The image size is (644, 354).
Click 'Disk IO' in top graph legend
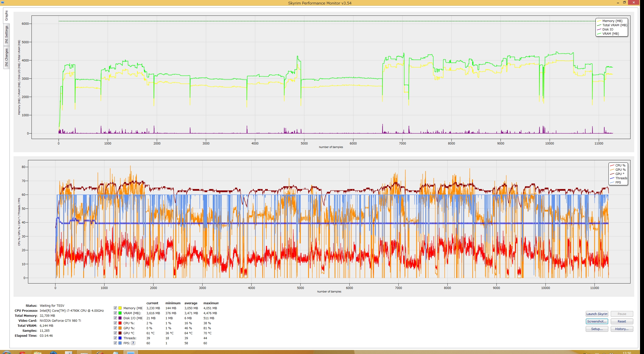pyautogui.click(x=608, y=29)
